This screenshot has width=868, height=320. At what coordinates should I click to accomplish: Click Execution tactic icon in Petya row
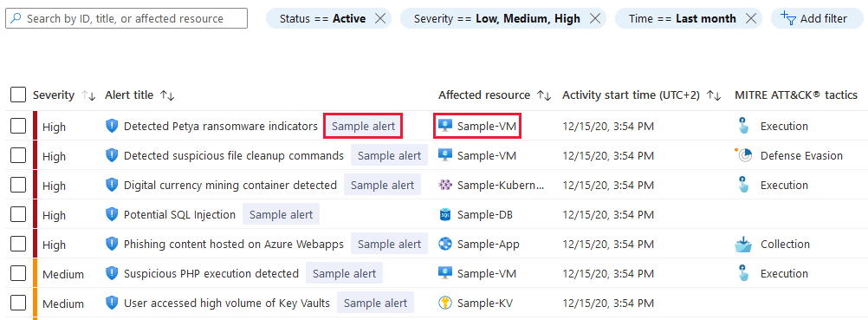[743, 126]
